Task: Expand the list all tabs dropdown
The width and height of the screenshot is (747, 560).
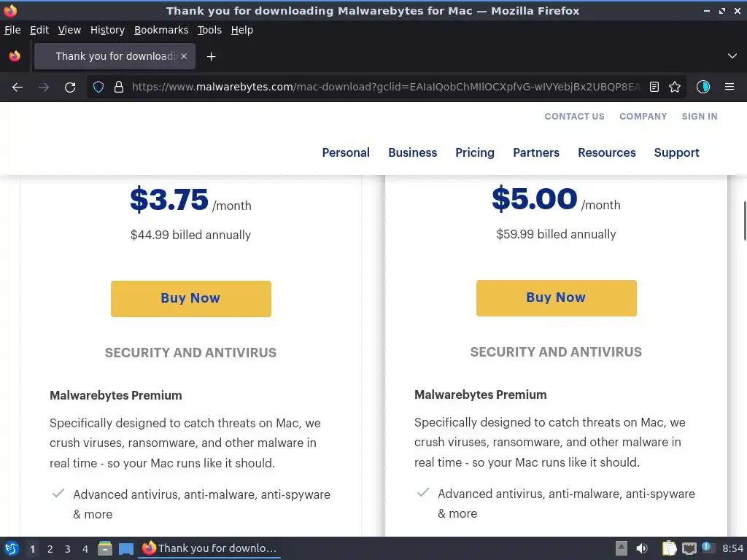Action: tap(732, 56)
